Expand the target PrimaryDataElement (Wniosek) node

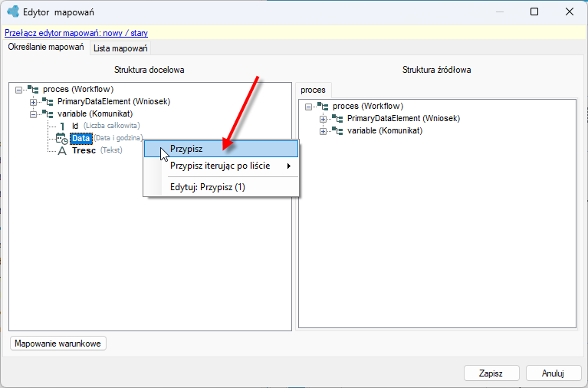(x=33, y=102)
